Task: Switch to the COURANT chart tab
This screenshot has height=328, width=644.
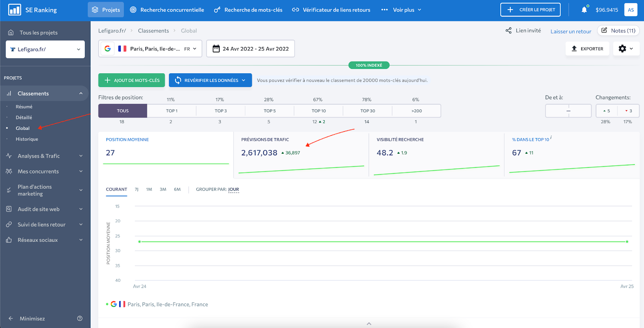Action: click(116, 190)
